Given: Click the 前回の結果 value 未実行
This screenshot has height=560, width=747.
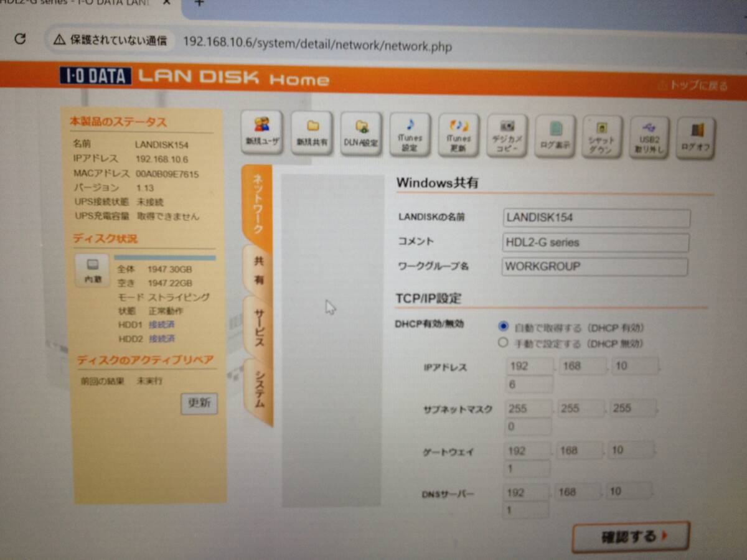Looking at the screenshot, I should click(x=149, y=381).
